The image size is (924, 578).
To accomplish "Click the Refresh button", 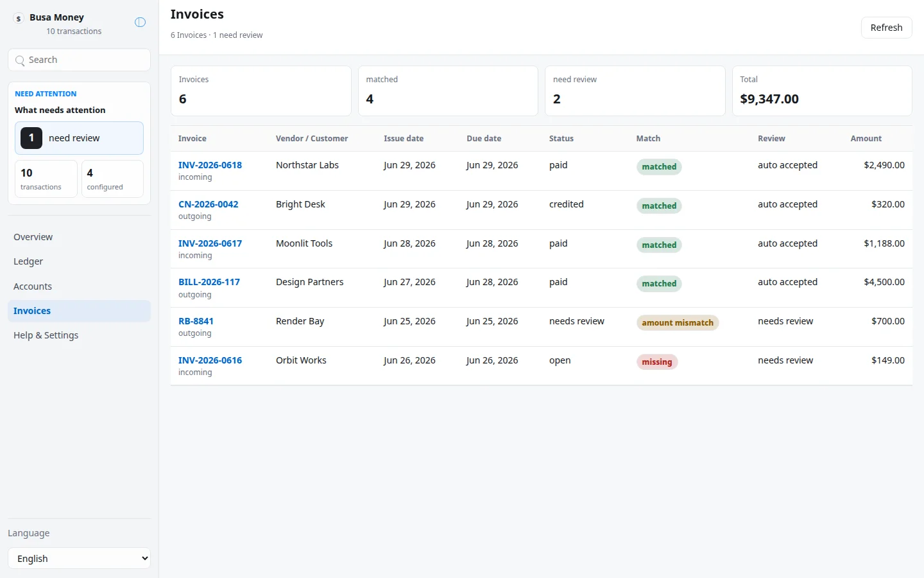I will pyautogui.click(x=886, y=28).
